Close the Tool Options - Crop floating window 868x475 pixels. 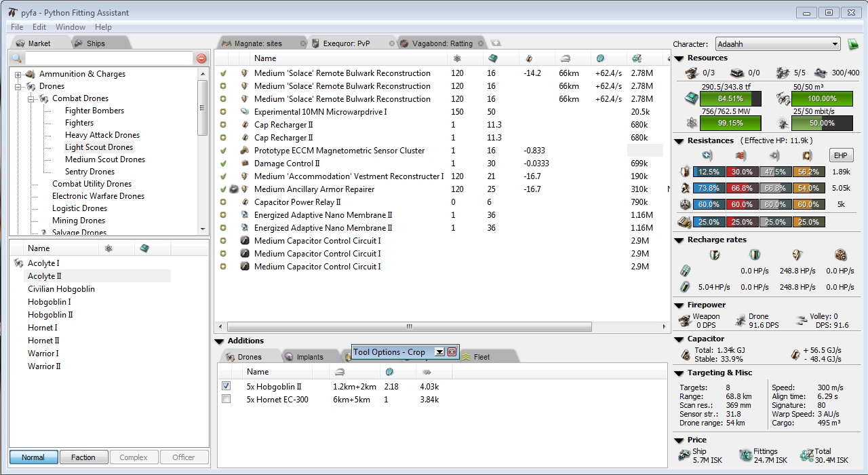click(452, 352)
